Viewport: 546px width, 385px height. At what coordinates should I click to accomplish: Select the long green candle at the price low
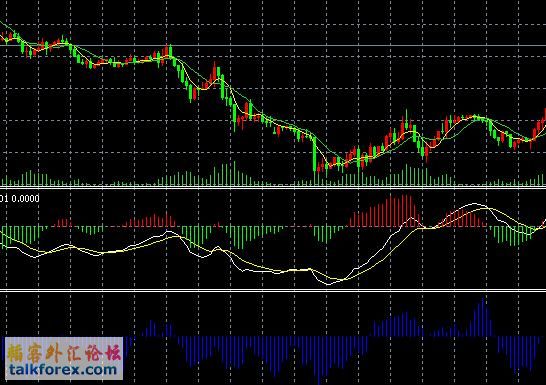315,154
